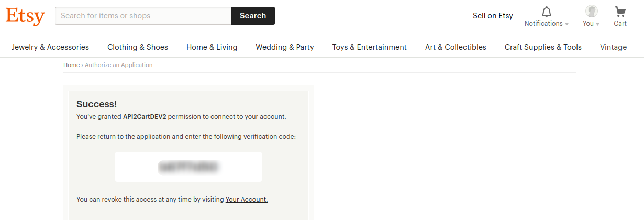Click the Etsy logo
This screenshot has width=644, height=220.
[25, 16]
